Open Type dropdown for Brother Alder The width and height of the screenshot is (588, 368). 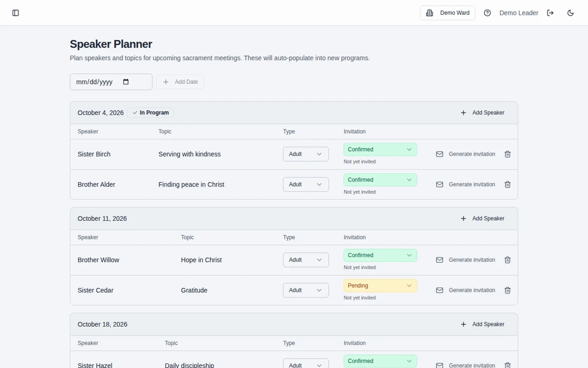tap(306, 184)
